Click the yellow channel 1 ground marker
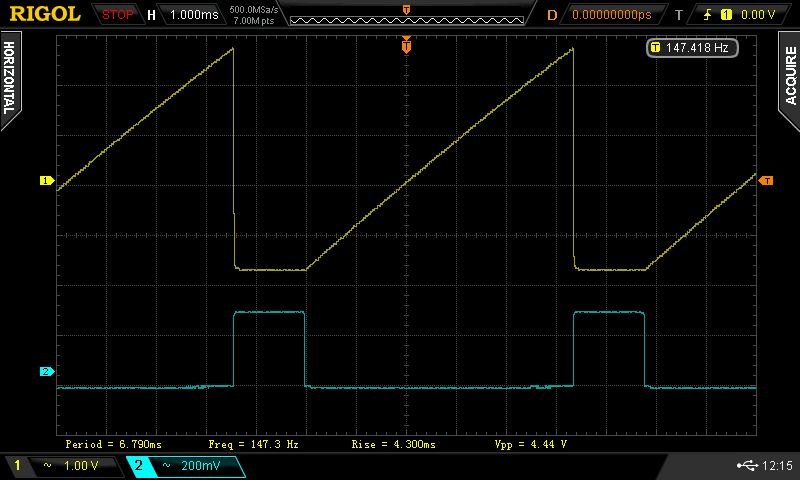Screen dimensions: 800x480 pos(47,181)
